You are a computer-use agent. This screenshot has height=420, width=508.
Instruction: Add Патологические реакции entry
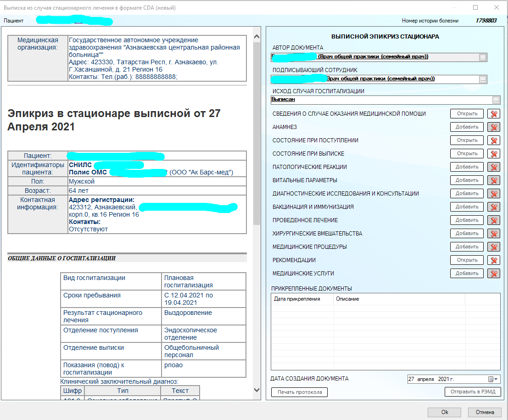click(467, 167)
